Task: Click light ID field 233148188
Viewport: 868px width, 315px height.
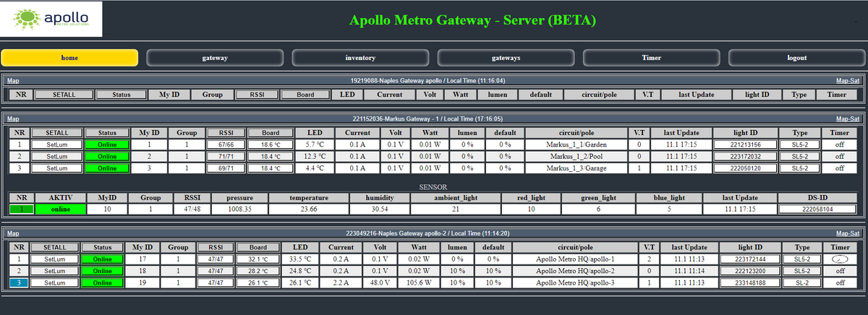Action: click(749, 282)
